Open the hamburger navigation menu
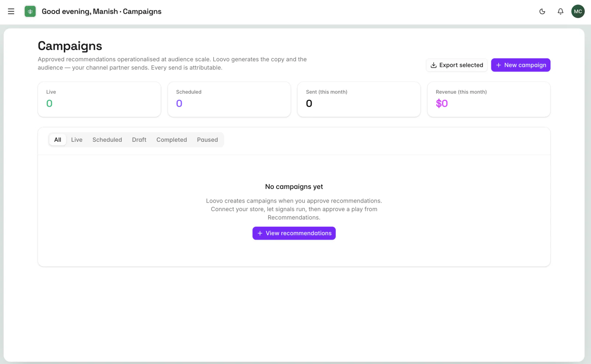591x364 pixels. click(11, 11)
